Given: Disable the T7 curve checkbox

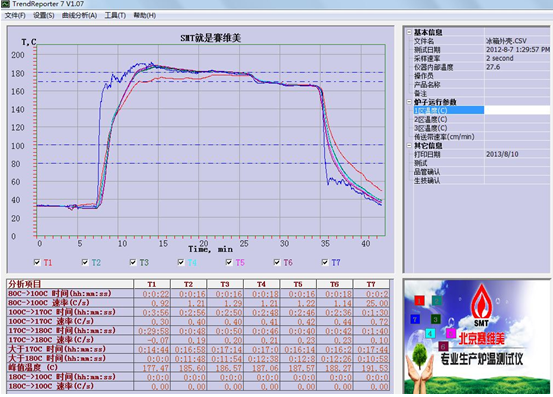Looking at the screenshot, I should (x=325, y=262).
